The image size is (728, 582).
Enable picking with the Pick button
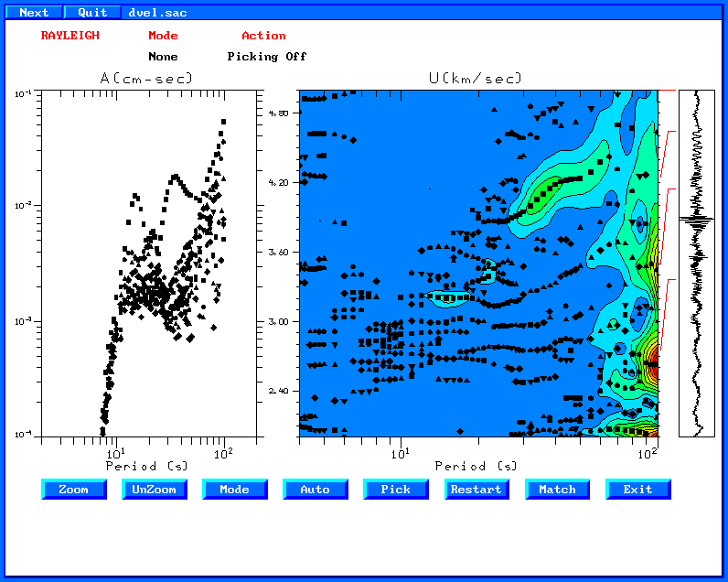pyautogui.click(x=396, y=489)
